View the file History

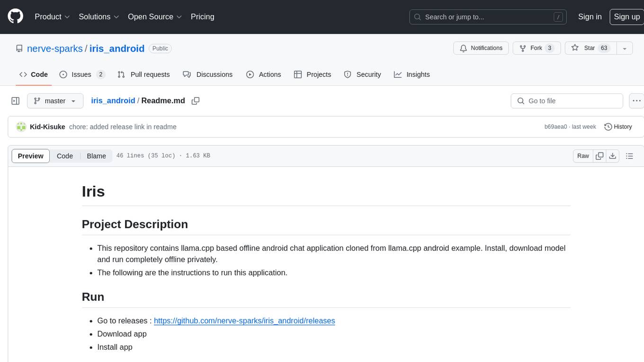pos(618,127)
